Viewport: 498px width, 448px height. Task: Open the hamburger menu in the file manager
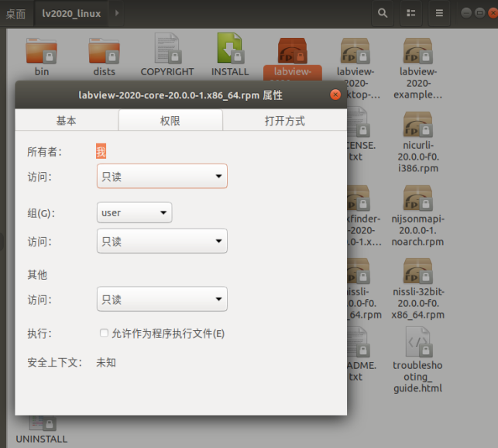439,13
